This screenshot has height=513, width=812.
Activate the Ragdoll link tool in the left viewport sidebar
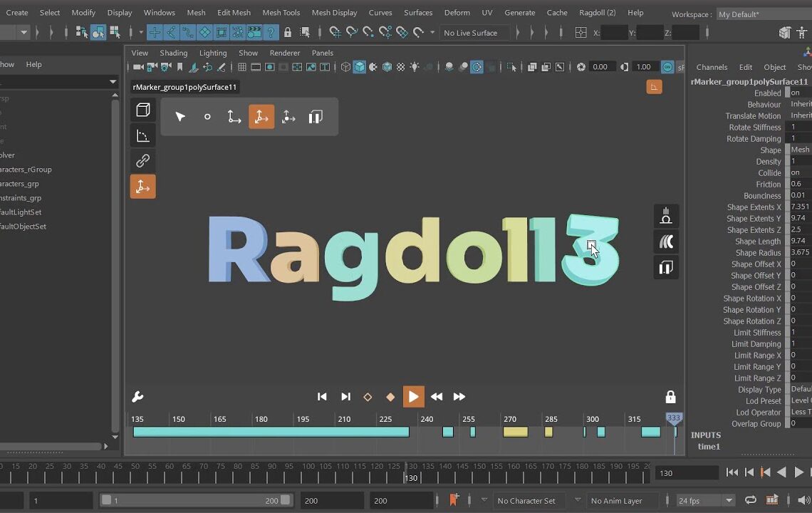[x=142, y=160]
